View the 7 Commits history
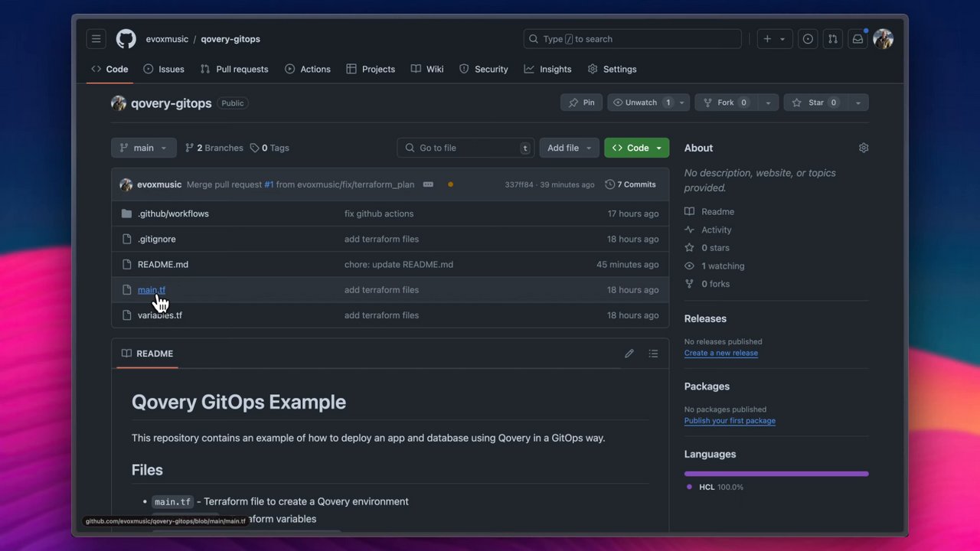 coord(630,184)
